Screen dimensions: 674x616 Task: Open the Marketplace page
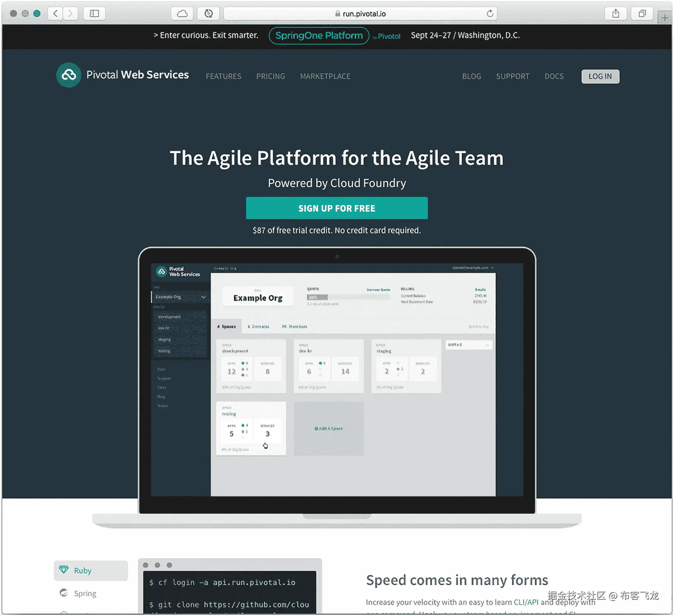tap(325, 76)
